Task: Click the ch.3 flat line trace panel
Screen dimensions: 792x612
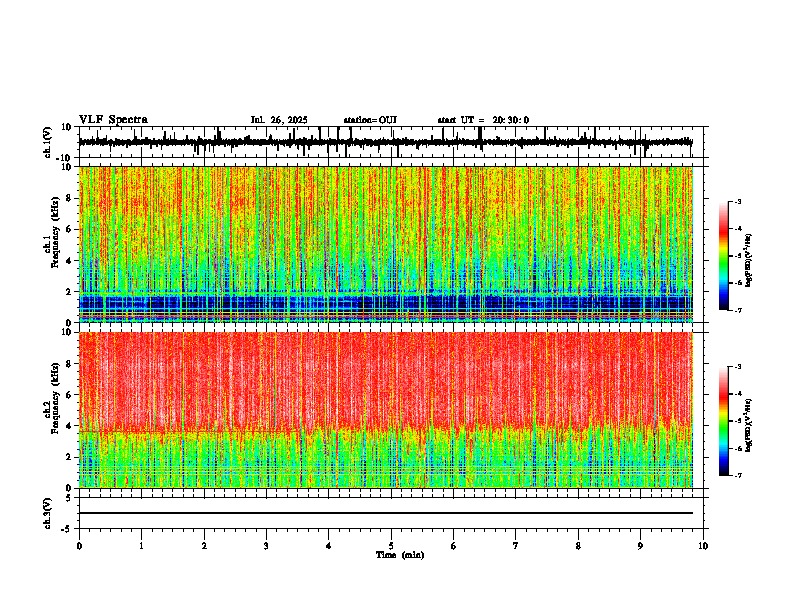Action: [x=391, y=513]
